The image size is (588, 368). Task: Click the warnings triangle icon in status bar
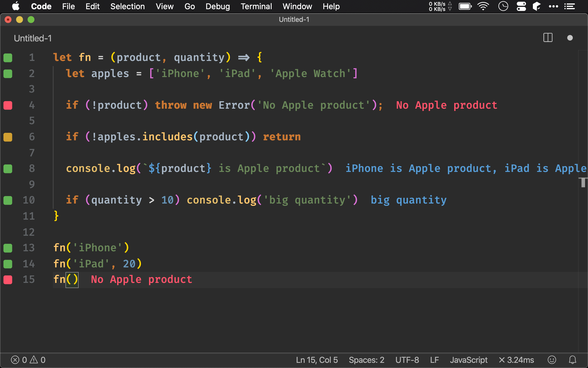[x=34, y=360]
